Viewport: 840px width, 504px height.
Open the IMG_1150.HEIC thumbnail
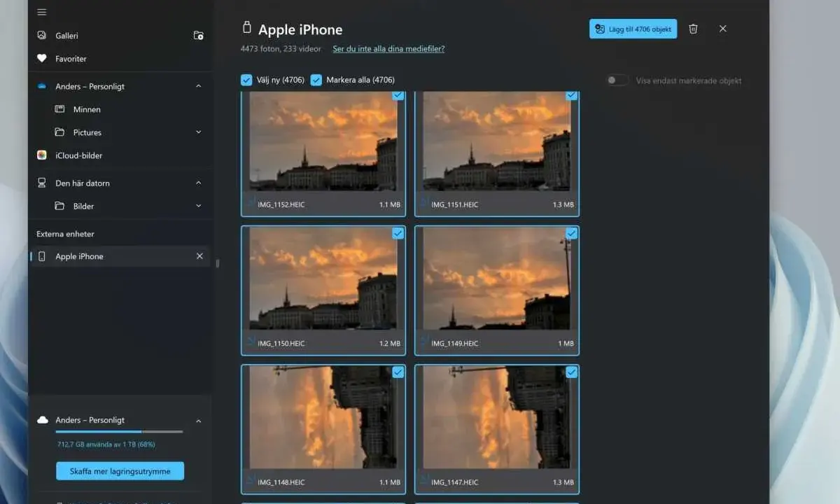coord(323,278)
